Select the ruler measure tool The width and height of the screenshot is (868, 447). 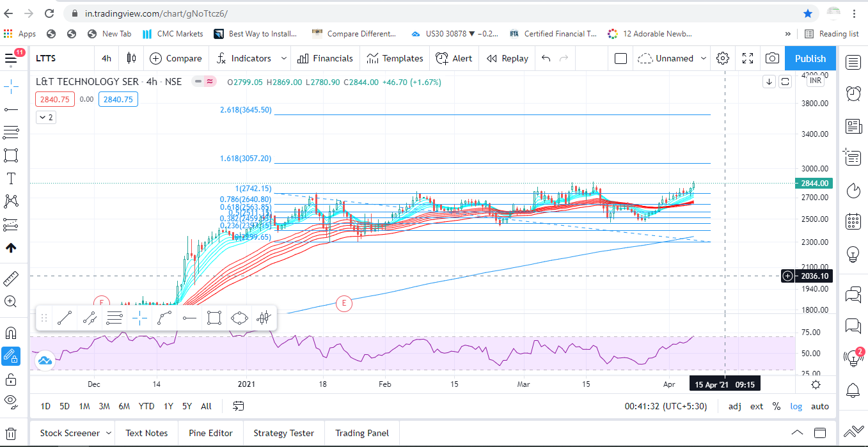(11, 278)
